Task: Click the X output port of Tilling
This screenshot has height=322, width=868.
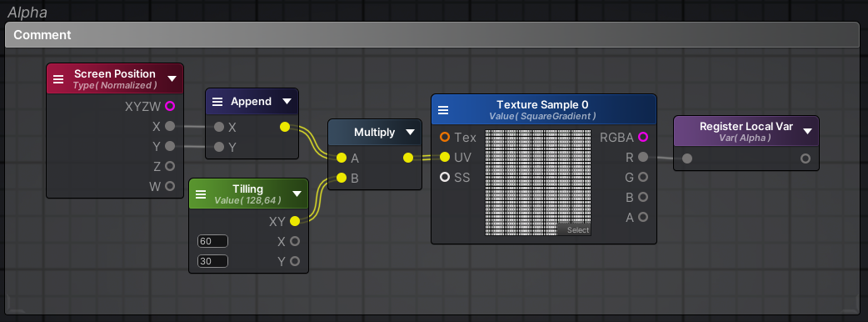Action: (295, 241)
